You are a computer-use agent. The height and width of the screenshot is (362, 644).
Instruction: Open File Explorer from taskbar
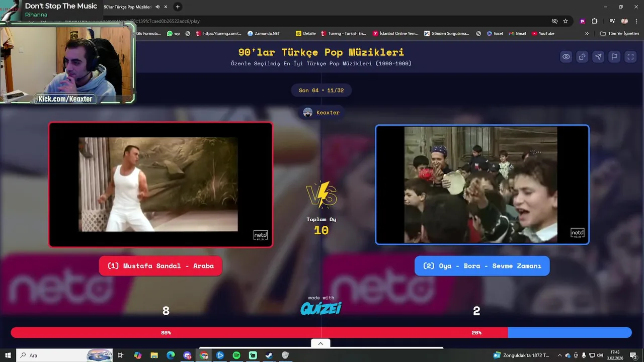[x=154, y=355]
